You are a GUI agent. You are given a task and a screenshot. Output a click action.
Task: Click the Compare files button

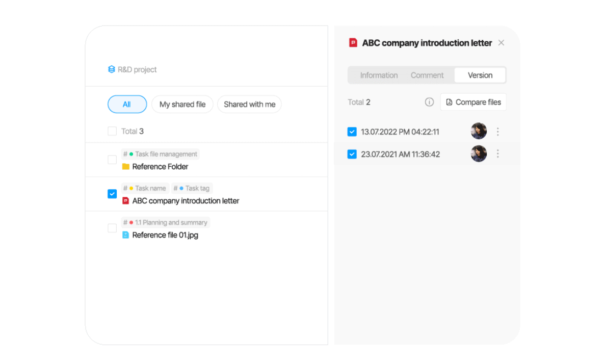tap(474, 102)
